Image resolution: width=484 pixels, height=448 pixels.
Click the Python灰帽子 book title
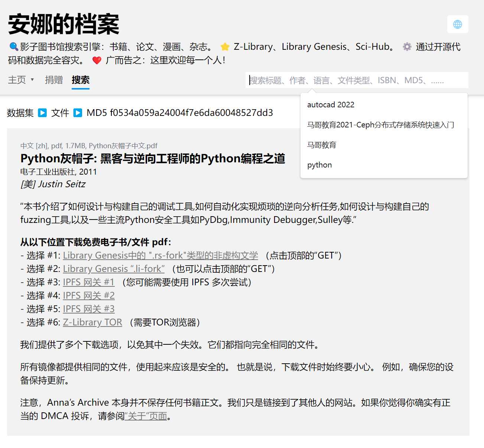[153, 159]
